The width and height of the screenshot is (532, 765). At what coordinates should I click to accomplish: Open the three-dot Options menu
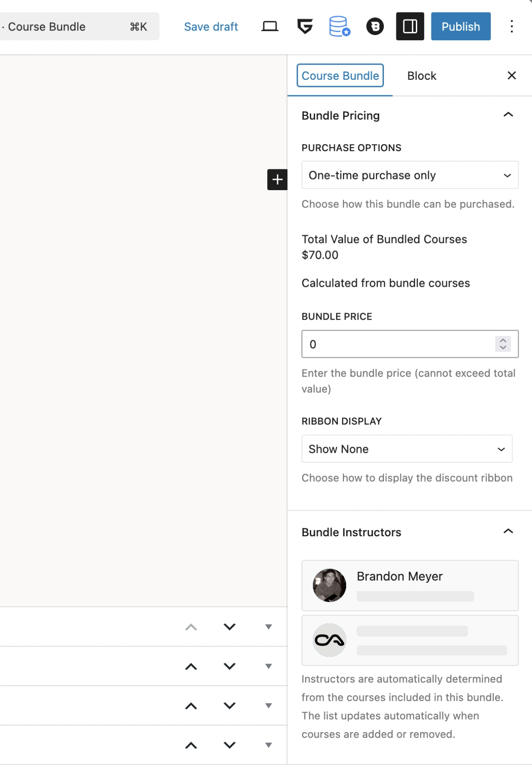point(512,27)
